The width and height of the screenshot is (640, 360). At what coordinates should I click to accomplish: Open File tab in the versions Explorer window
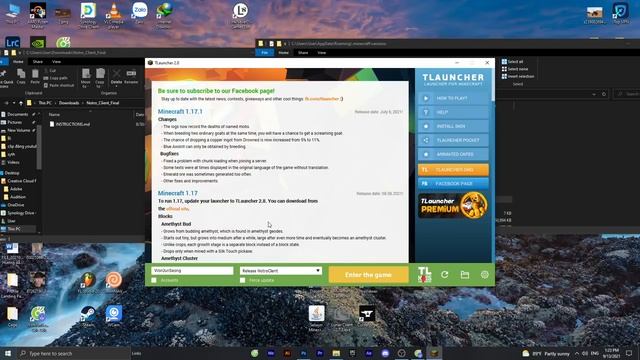[x=264, y=53]
